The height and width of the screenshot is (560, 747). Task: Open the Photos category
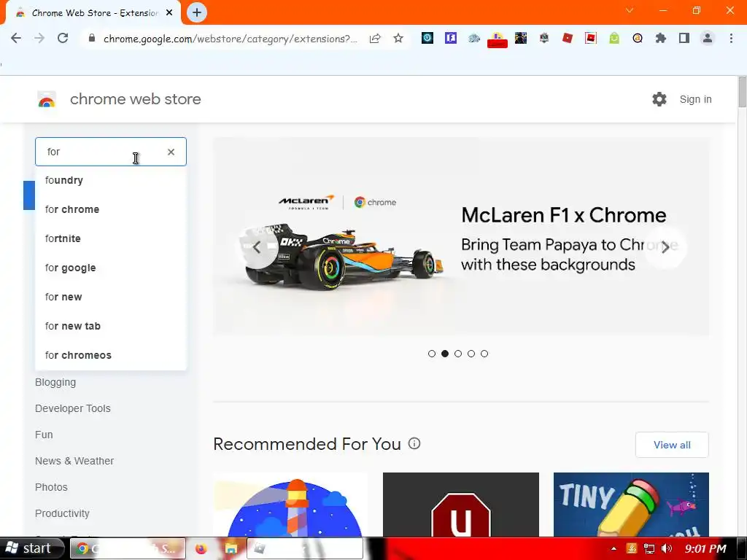tap(51, 487)
